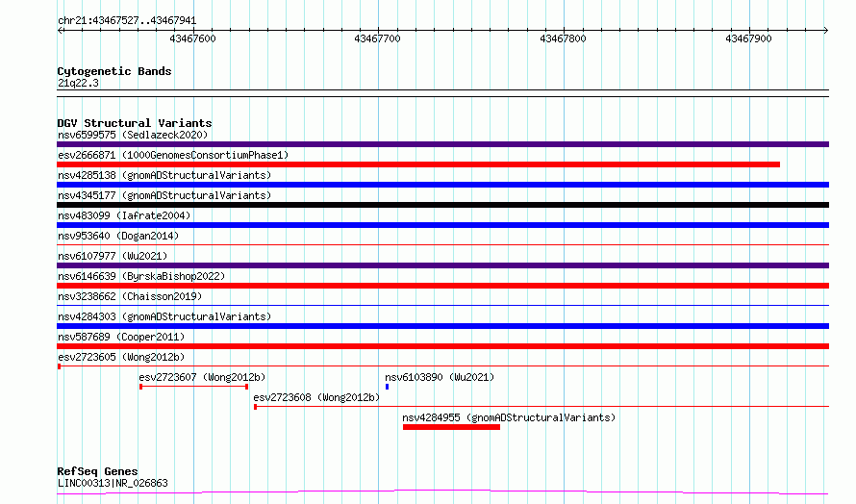Open the nsv953640 (Dogan2014) label
The height and width of the screenshot is (504, 856).
point(118,236)
